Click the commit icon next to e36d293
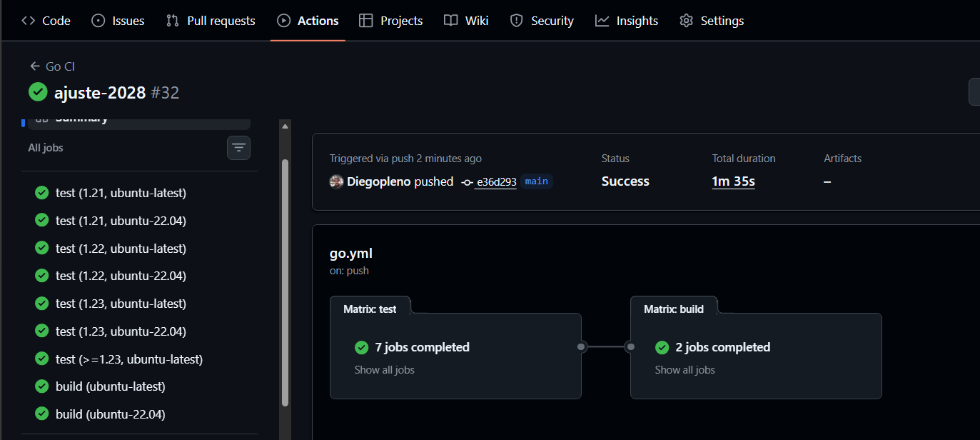The width and height of the screenshot is (980, 440). coord(467,182)
